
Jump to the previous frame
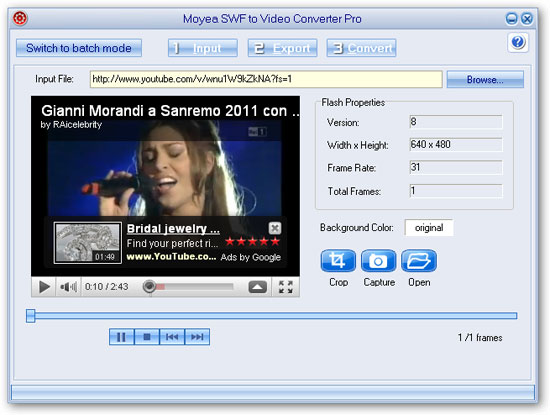click(172, 337)
